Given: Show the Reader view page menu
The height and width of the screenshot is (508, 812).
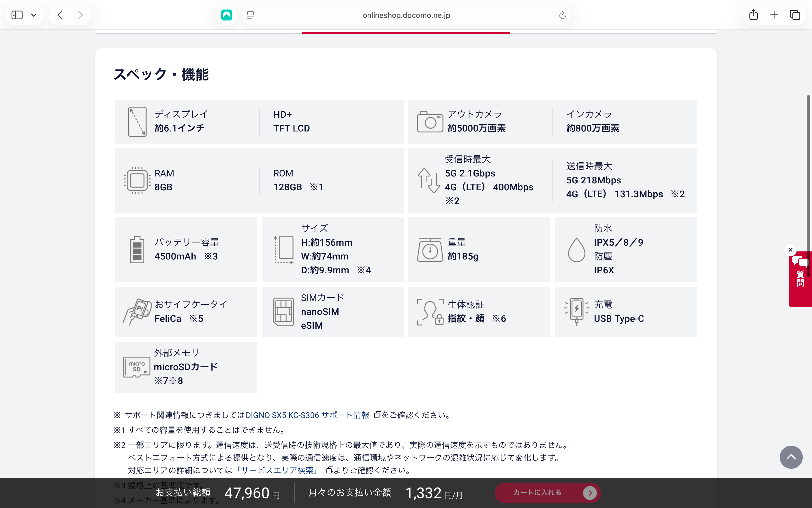Looking at the screenshot, I should [250, 15].
